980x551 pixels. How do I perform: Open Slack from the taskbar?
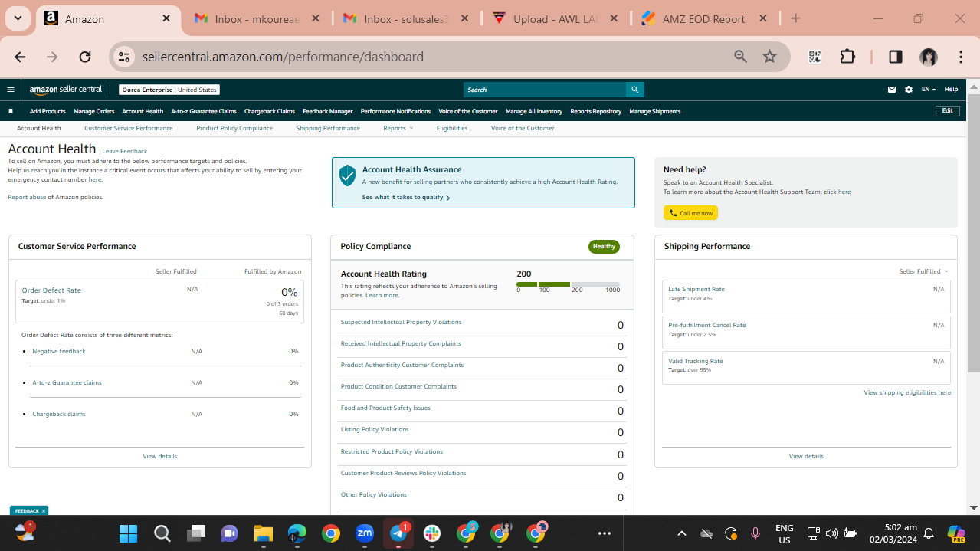[x=432, y=533]
